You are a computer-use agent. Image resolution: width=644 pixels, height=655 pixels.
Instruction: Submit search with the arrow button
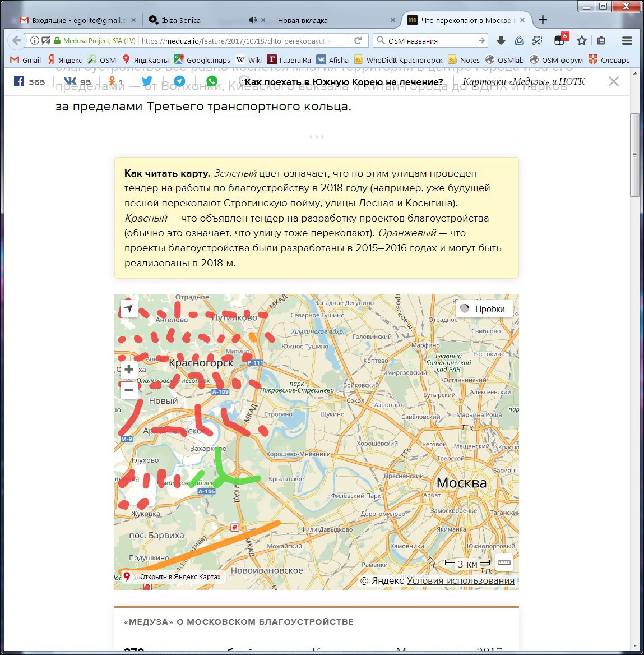[481, 40]
